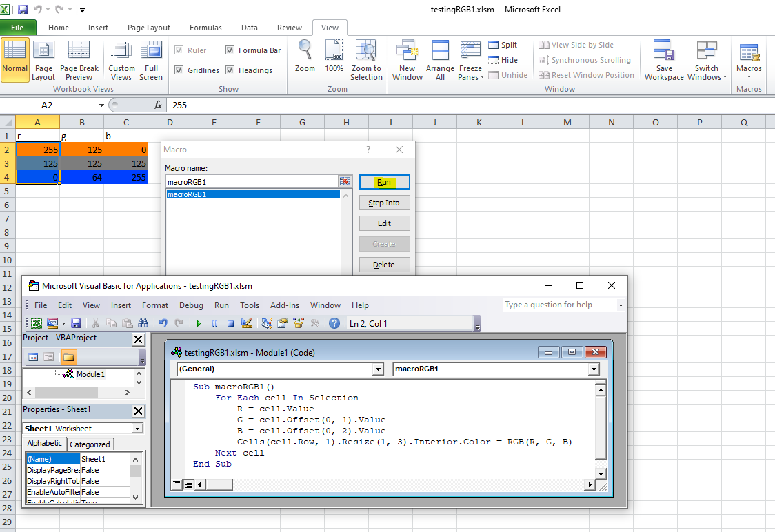Select the Categorized properties tab
Image resolution: width=775 pixels, height=532 pixels.
pyautogui.click(x=90, y=444)
